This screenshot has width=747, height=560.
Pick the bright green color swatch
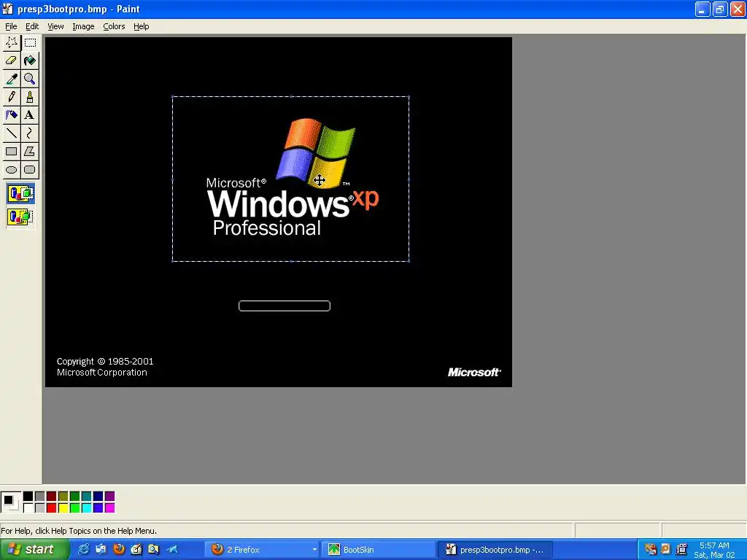[75, 508]
